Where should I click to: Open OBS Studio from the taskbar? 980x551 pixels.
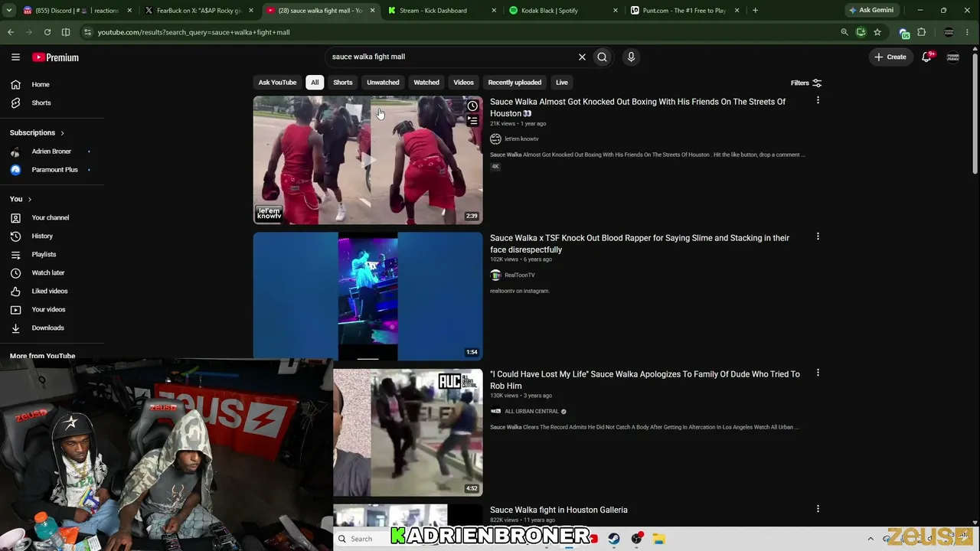click(x=636, y=539)
